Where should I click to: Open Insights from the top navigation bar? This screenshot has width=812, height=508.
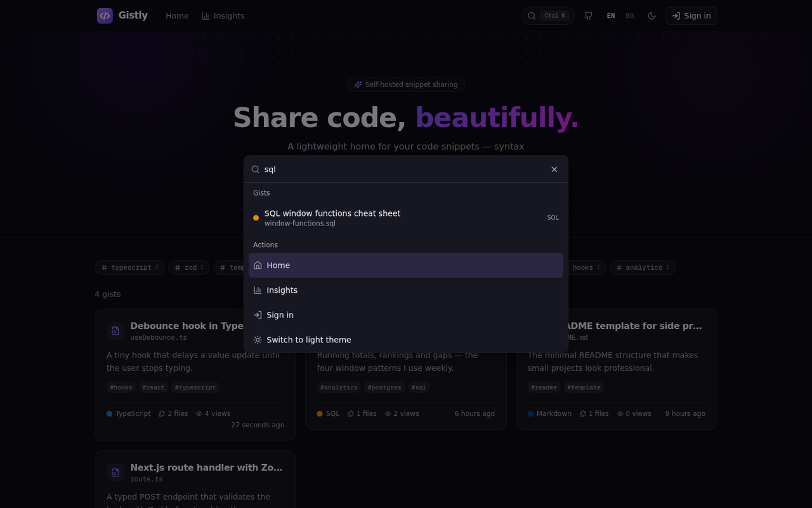223,16
